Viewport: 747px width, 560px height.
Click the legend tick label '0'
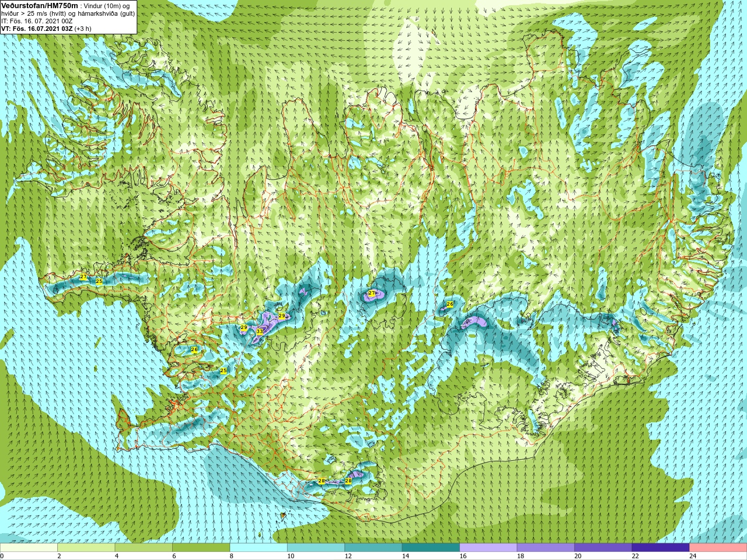pyautogui.click(x=2, y=556)
